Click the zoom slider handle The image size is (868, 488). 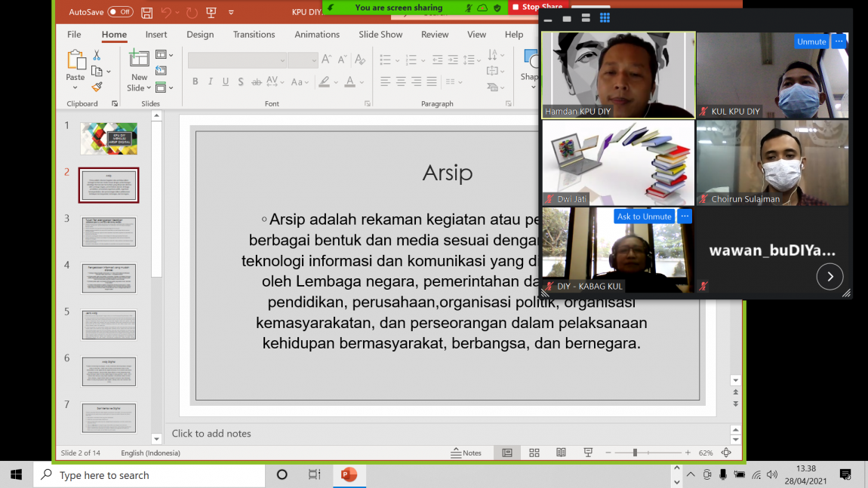click(x=635, y=453)
